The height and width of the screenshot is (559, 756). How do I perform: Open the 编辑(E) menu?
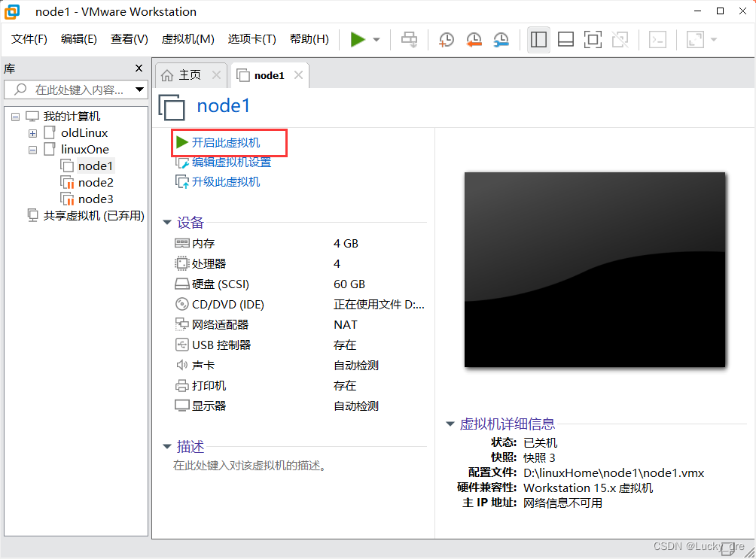(x=78, y=39)
